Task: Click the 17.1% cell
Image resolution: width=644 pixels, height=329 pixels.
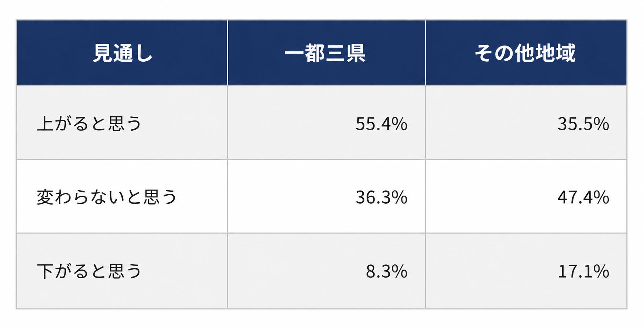Action: 583,272
